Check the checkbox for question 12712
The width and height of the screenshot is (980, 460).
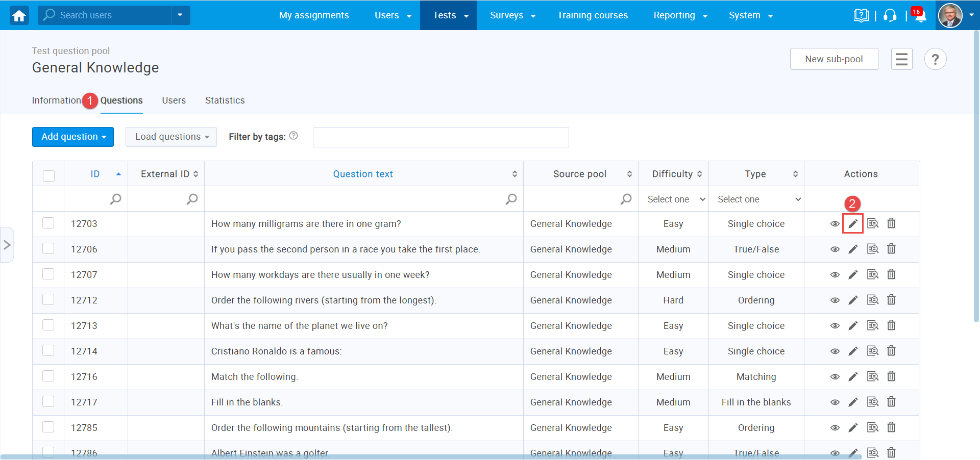pos(48,299)
